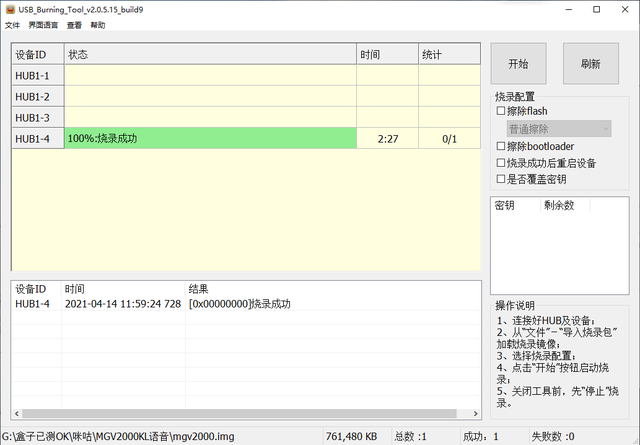Select the HUB1-1 device row
This screenshot has height=445, width=640.
(246, 76)
